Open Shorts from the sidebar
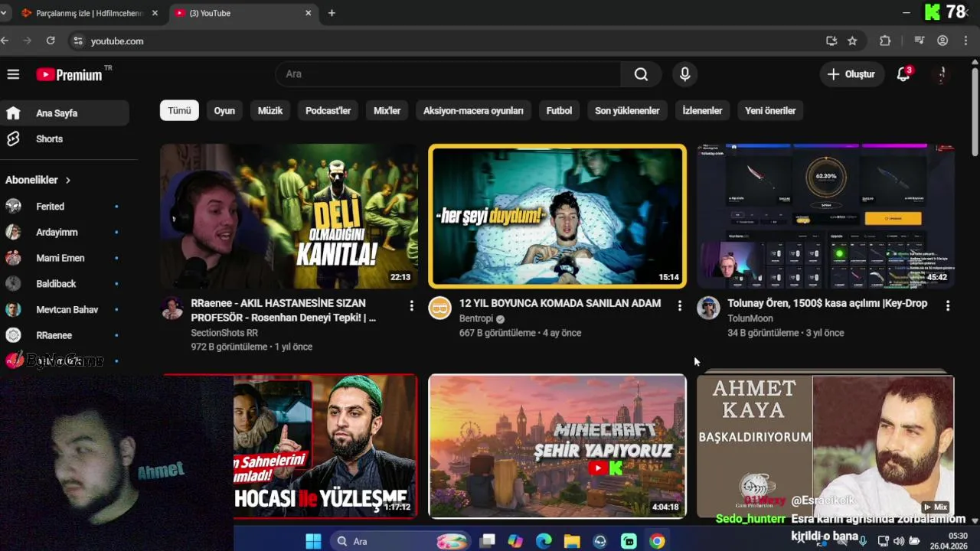 [64, 139]
